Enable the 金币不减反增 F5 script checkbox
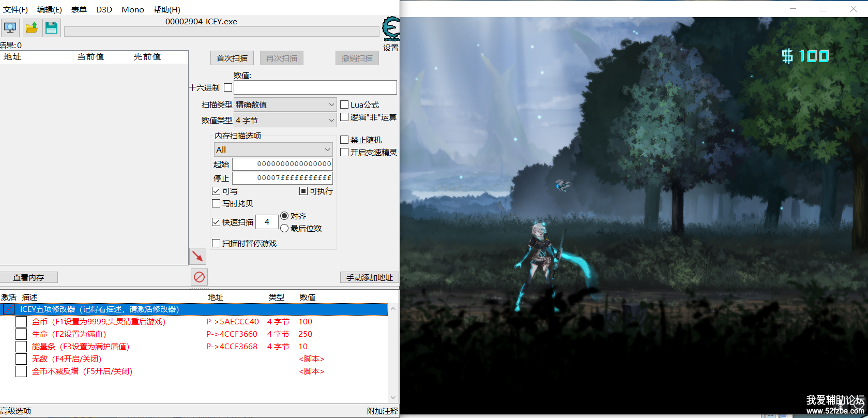Viewport: 868px width, 418px height. (21, 371)
